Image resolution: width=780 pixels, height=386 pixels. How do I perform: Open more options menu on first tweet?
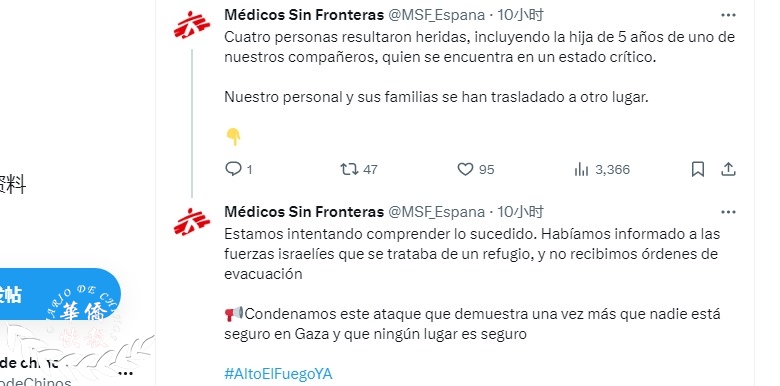[x=728, y=15]
